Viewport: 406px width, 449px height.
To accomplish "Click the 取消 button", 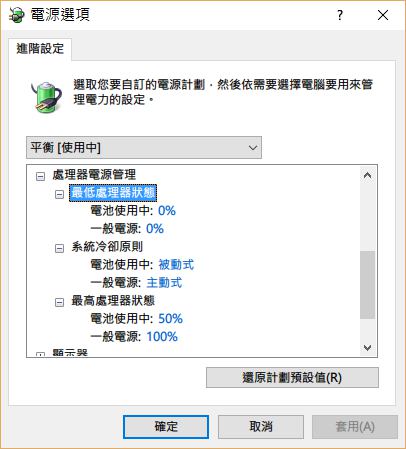I will click(261, 427).
